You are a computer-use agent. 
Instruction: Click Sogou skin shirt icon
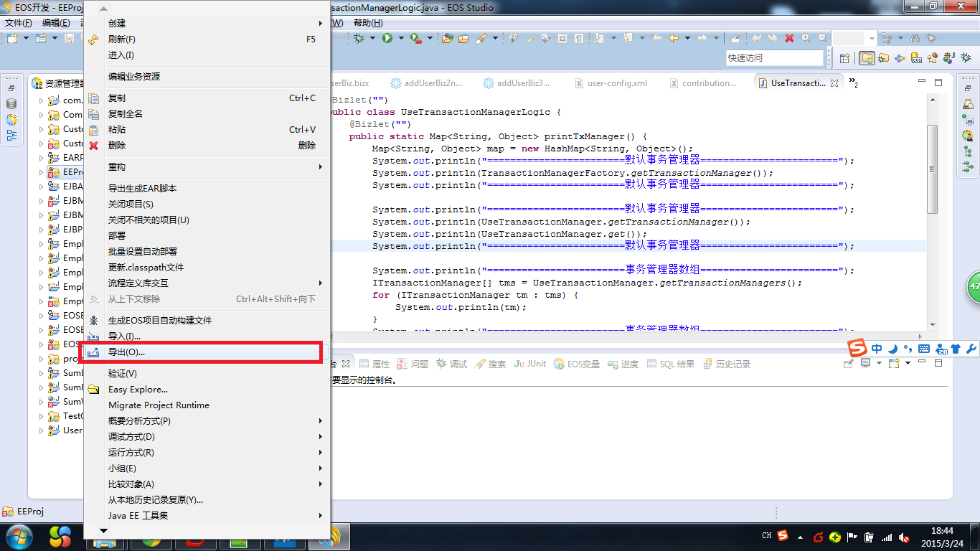click(x=955, y=349)
